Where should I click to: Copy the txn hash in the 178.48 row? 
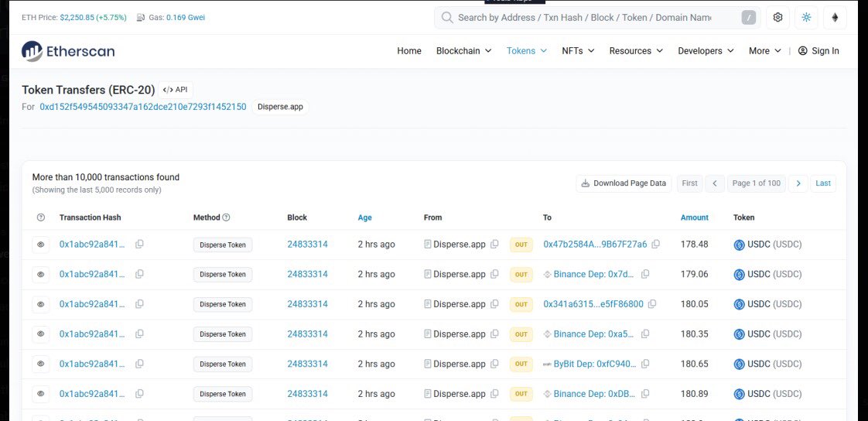click(x=139, y=245)
